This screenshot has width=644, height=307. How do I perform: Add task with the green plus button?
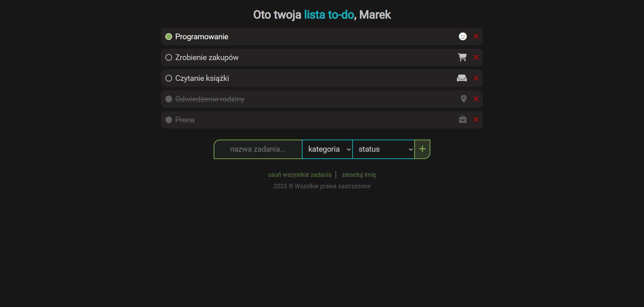[422, 149]
